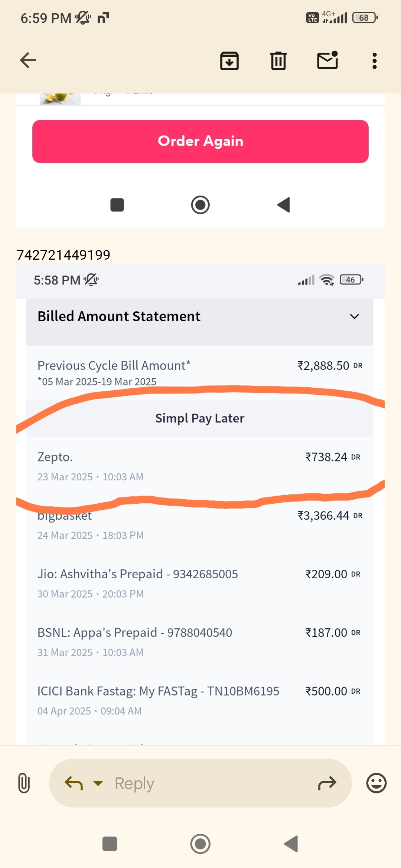Image resolution: width=401 pixels, height=868 pixels.
Task: Attach a file with paperclip icon
Action: pos(24,783)
